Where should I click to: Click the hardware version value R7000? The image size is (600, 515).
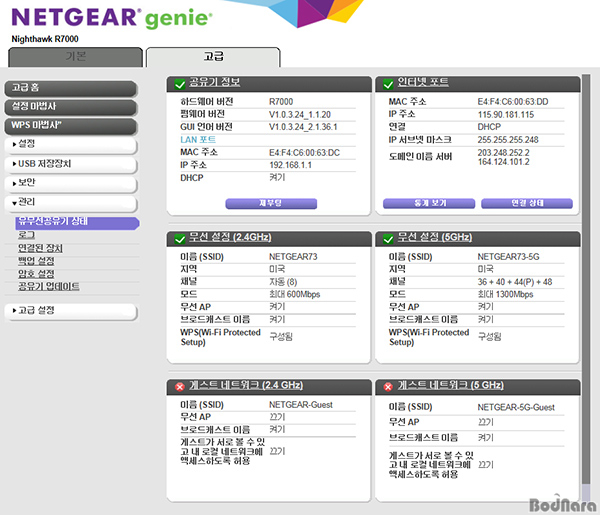281,102
